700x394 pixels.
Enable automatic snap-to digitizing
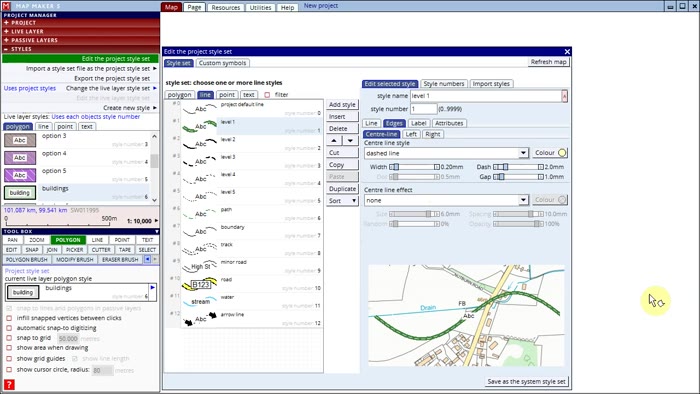[x=9, y=328]
